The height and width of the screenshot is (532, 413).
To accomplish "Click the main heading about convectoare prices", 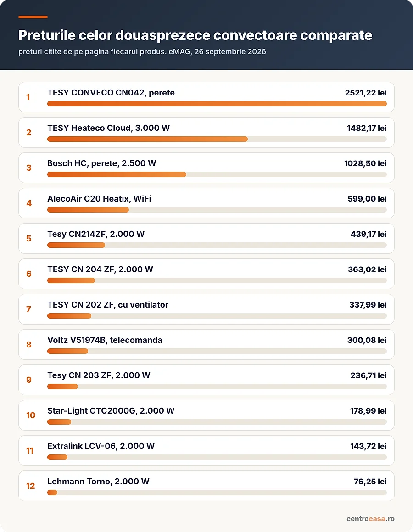I will 195,35.
